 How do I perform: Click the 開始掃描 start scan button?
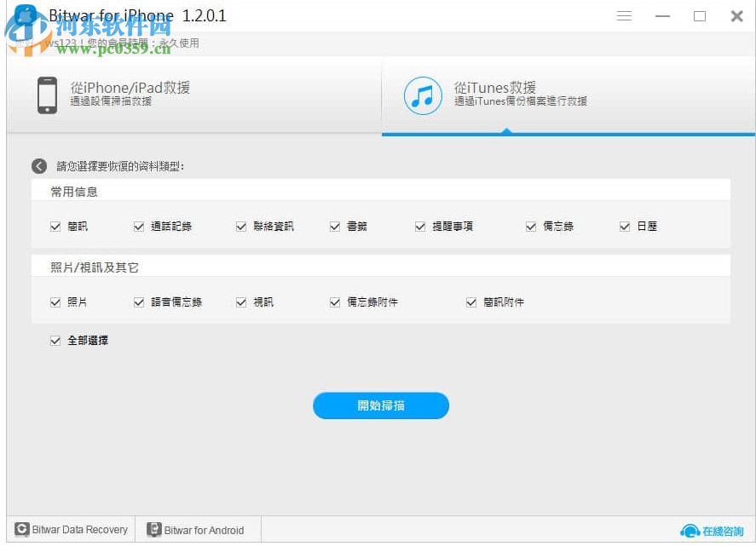[381, 405]
